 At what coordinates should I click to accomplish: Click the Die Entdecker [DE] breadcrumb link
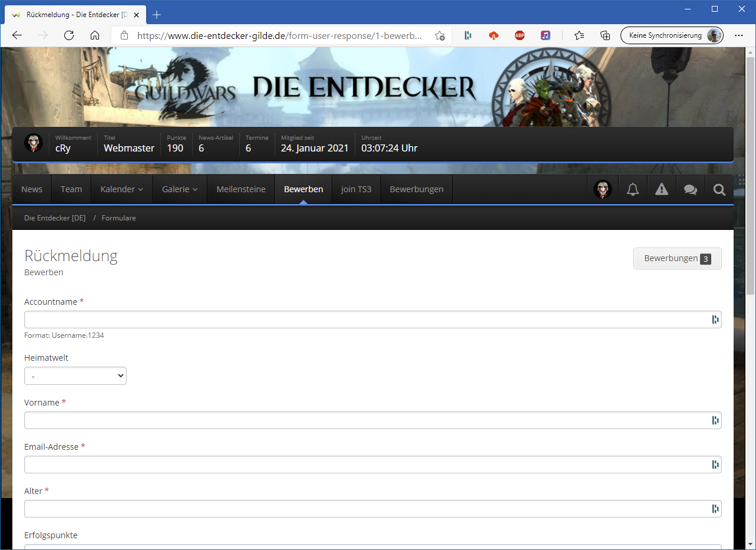click(55, 218)
